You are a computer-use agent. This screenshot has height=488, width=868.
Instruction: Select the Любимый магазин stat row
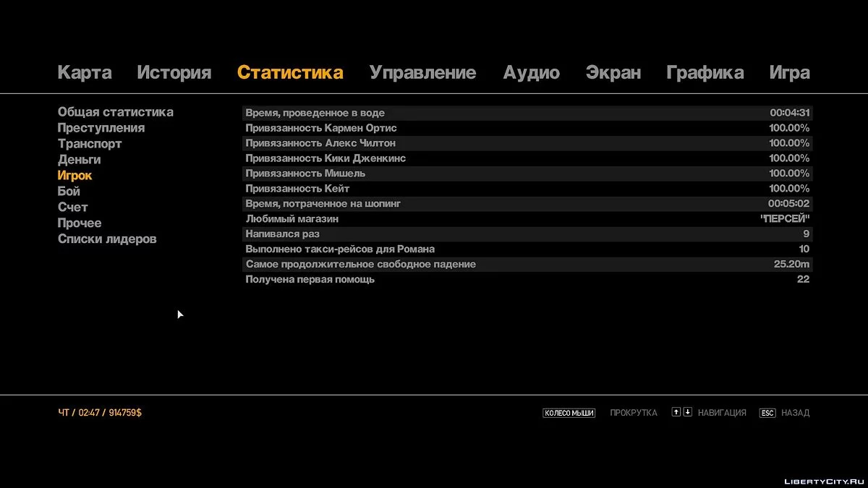click(527, 219)
